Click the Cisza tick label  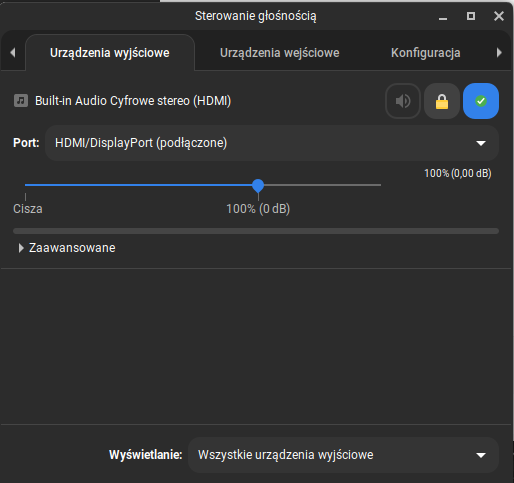(28, 209)
